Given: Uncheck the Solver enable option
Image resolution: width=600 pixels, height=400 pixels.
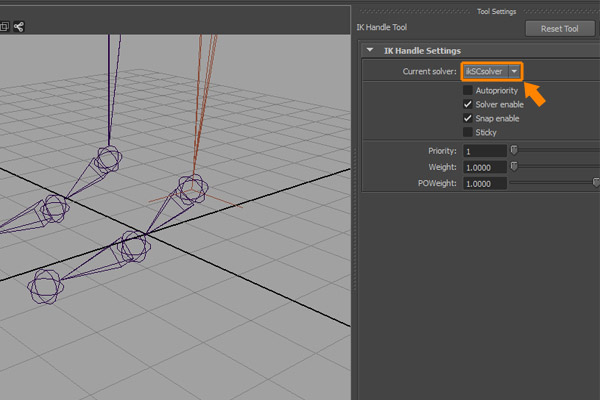Looking at the screenshot, I should pyautogui.click(x=467, y=104).
